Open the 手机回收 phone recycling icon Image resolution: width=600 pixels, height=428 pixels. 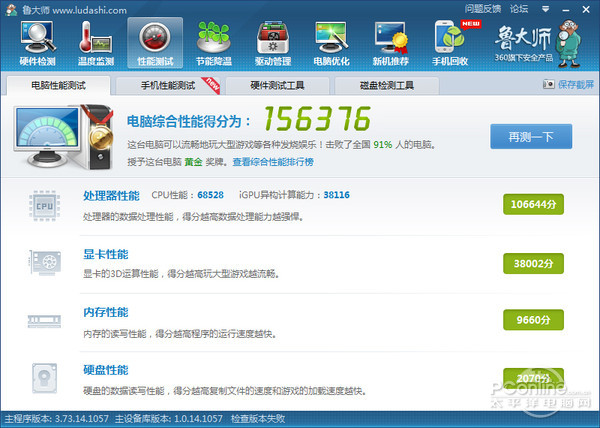click(x=451, y=43)
